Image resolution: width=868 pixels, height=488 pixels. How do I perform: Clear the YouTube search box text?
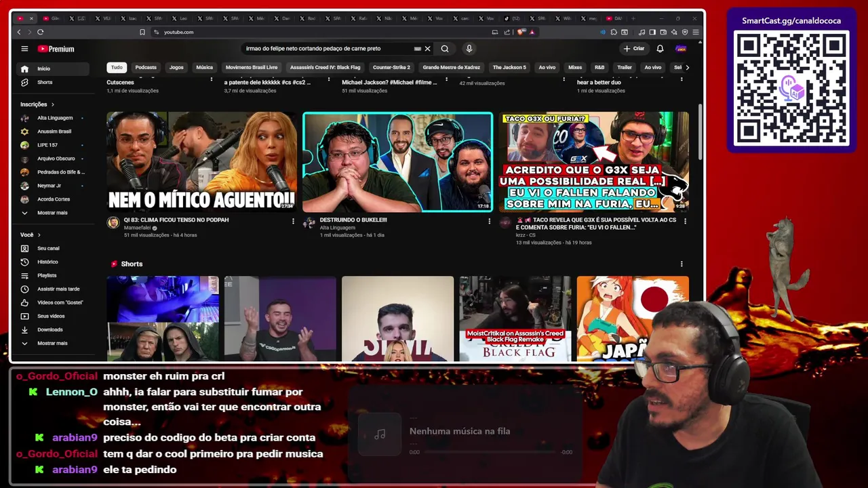(x=427, y=49)
